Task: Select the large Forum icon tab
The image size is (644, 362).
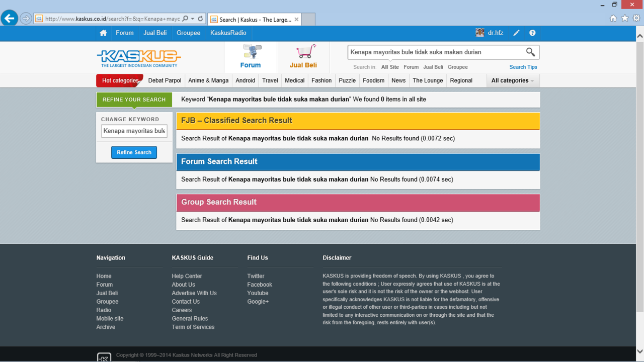Action: click(x=251, y=56)
